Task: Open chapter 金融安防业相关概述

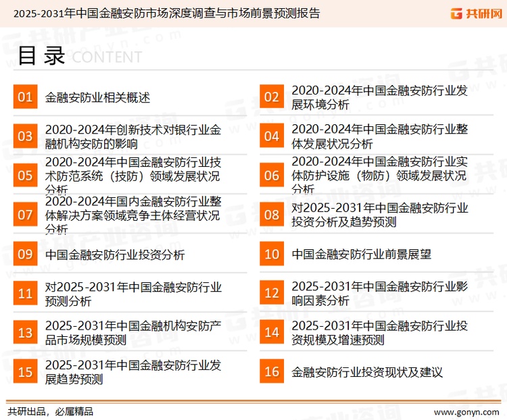Action: pos(97,97)
